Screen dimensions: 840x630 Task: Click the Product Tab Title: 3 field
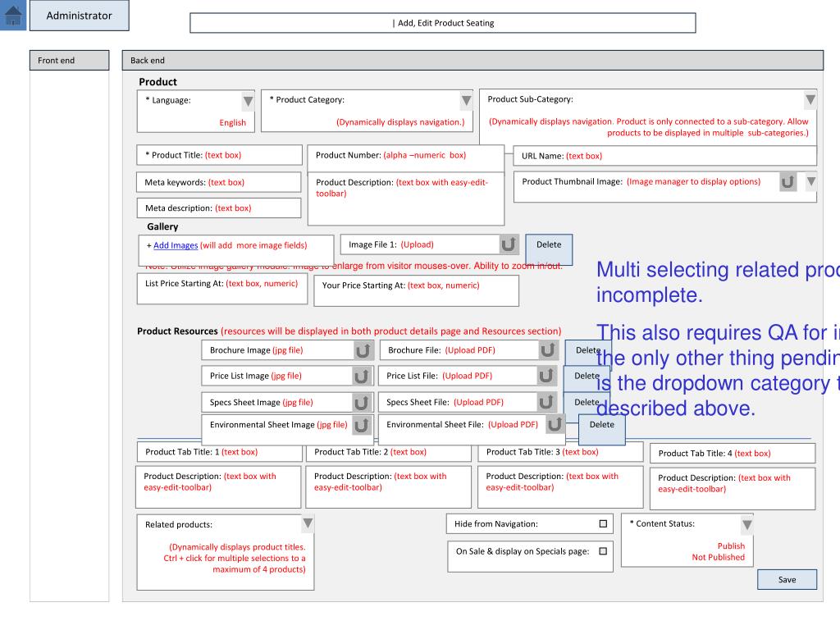coord(560,452)
